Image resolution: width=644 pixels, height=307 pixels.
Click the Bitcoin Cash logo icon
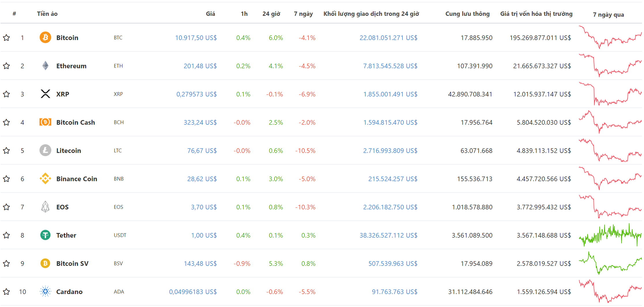point(45,122)
